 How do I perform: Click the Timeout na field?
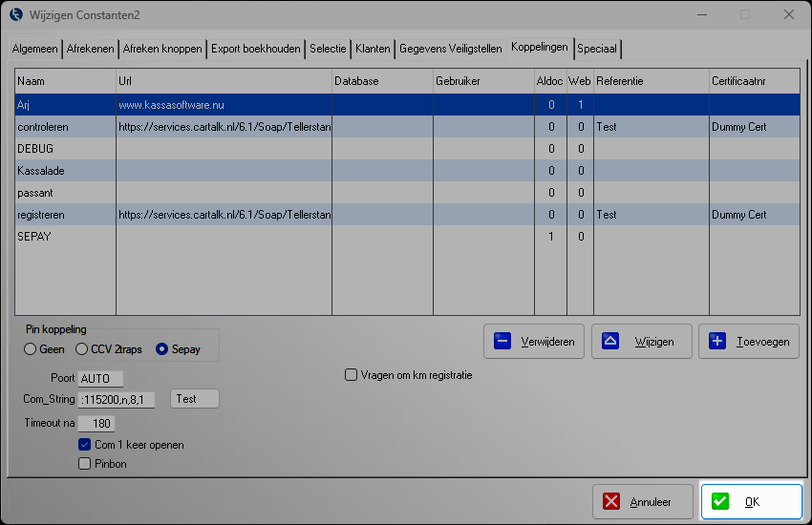(97, 423)
